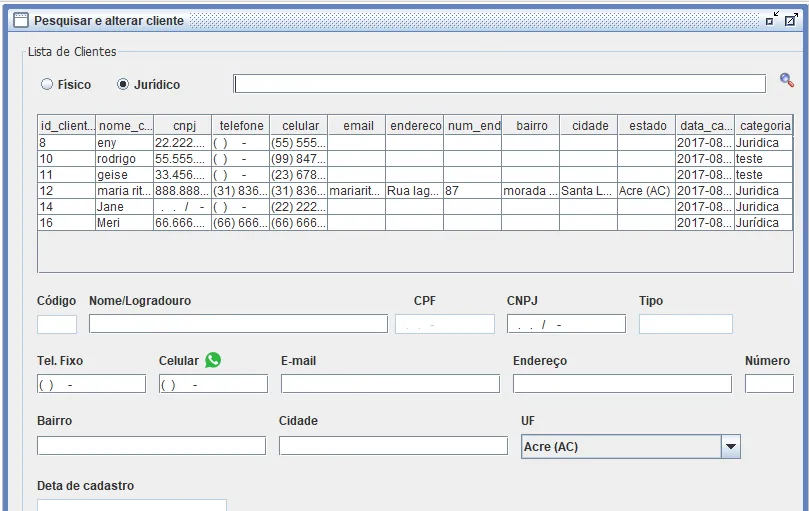This screenshot has width=809, height=511.
Task: Click the client search text field
Action: (x=499, y=84)
